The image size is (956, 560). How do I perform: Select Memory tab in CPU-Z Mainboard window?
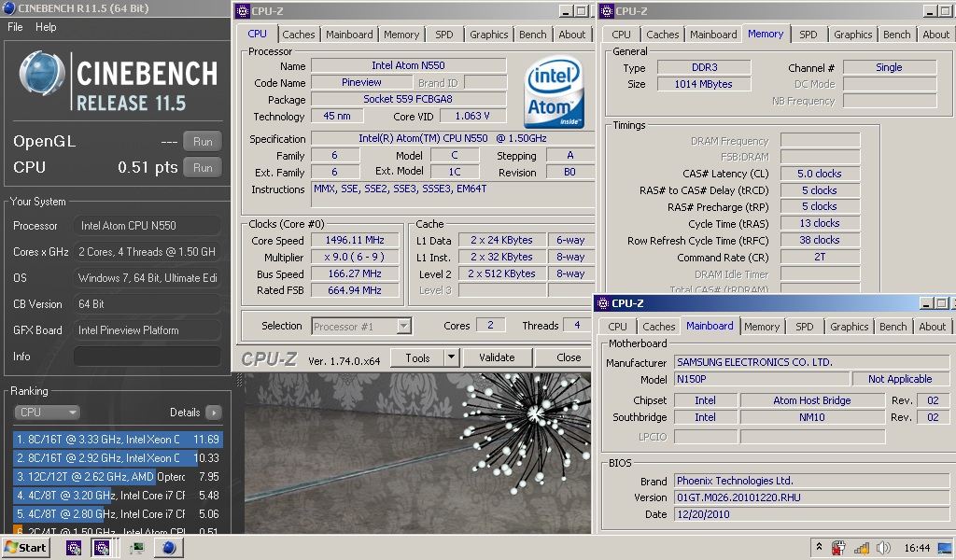(x=762, y=327)
